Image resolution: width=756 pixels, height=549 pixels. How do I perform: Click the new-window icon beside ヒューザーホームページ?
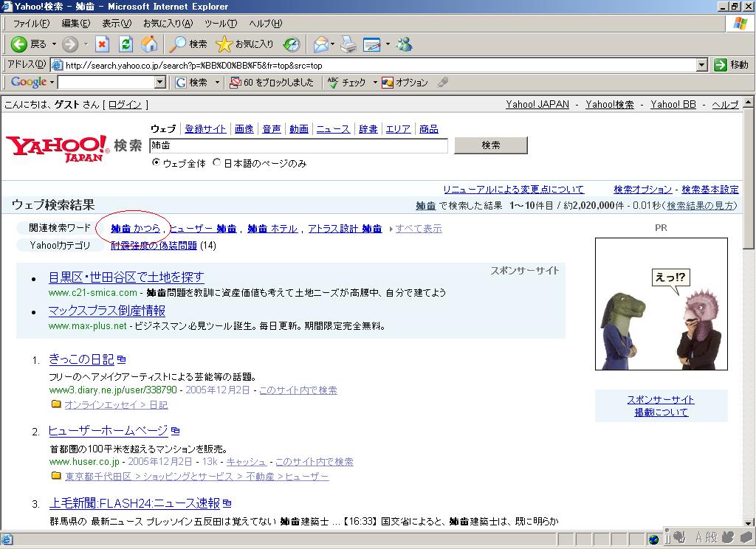pyautogui.click(x=175, y=430)
